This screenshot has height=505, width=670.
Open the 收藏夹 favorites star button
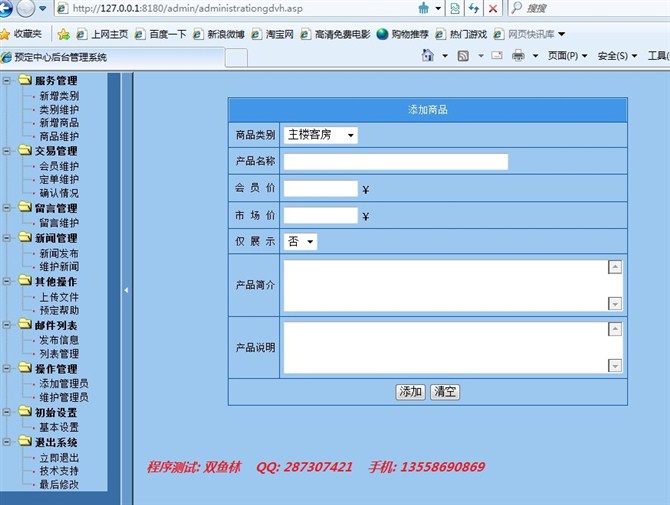pos(22,34)
